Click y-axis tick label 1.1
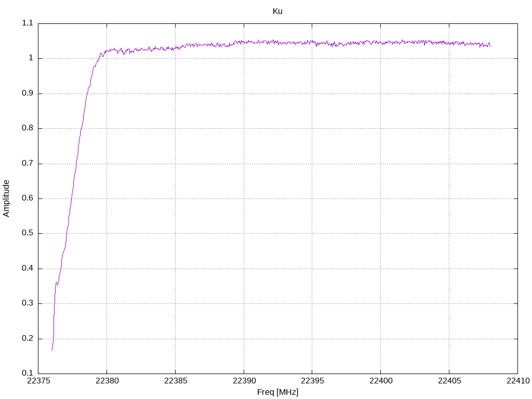The width and height of the screenshot is (532, 399). pyautogui.click(x=28, y=23)
